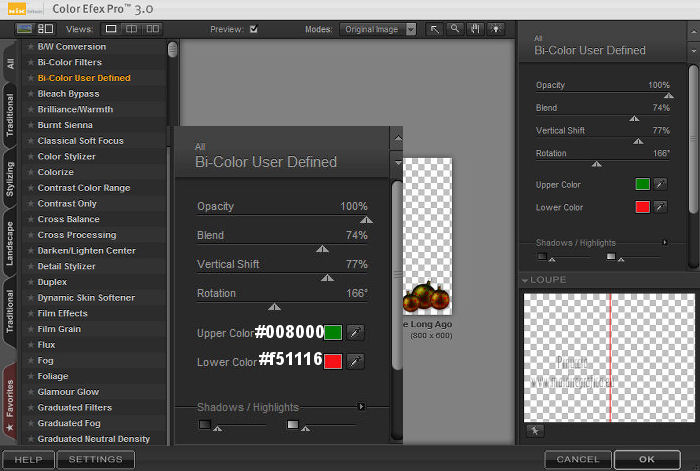
Task: Select the Bi-Color Filters entry
Action: [70, 62]
